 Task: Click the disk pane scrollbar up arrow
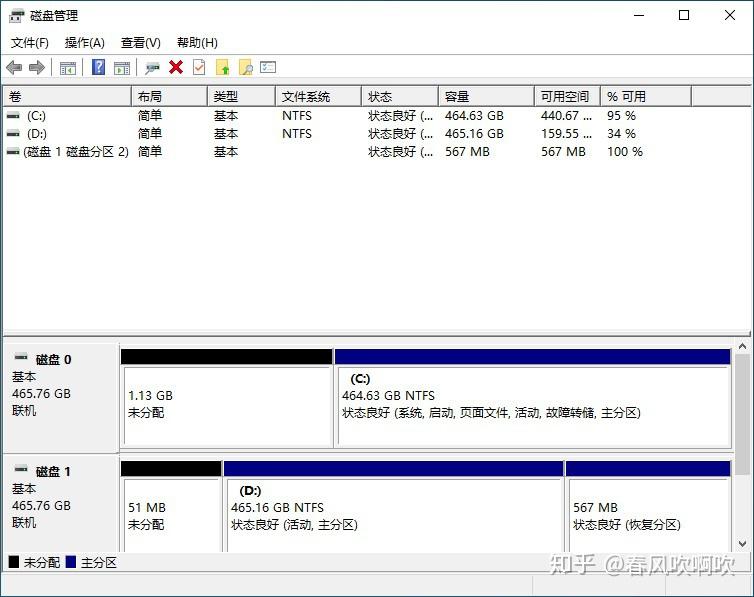point(742,346)
